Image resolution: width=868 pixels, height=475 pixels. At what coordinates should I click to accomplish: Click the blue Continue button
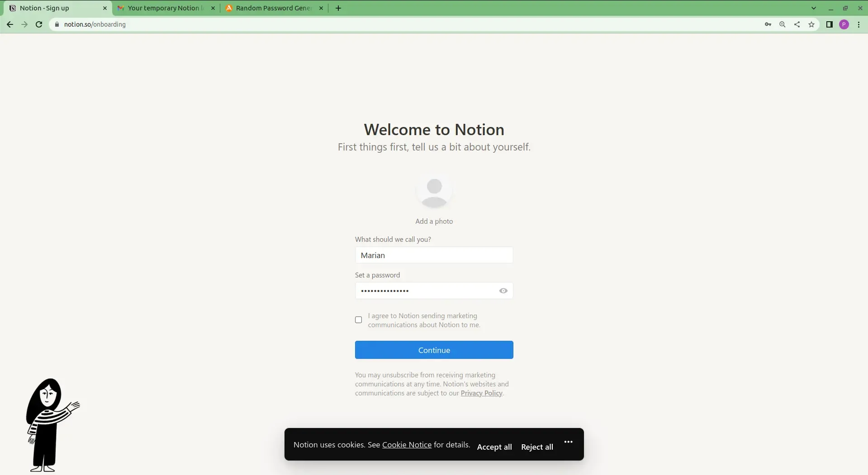pyautogui.click(x=434, y=350)
